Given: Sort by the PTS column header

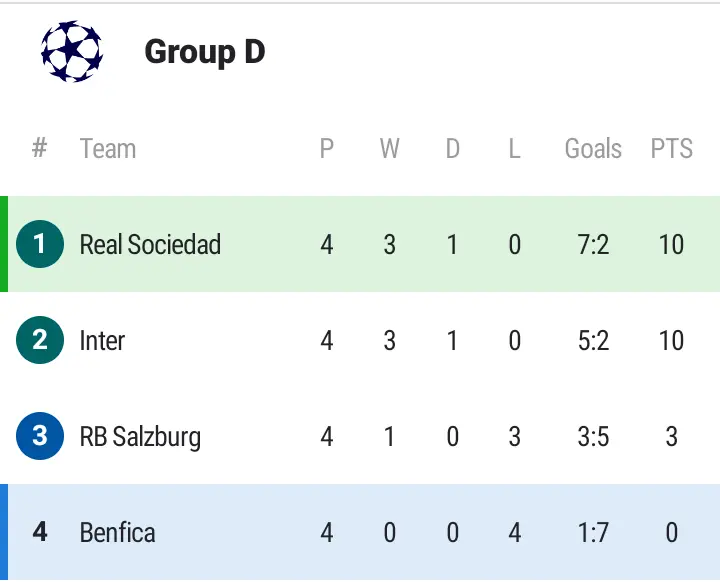Looking at the screenshot, I should point(671,149).
